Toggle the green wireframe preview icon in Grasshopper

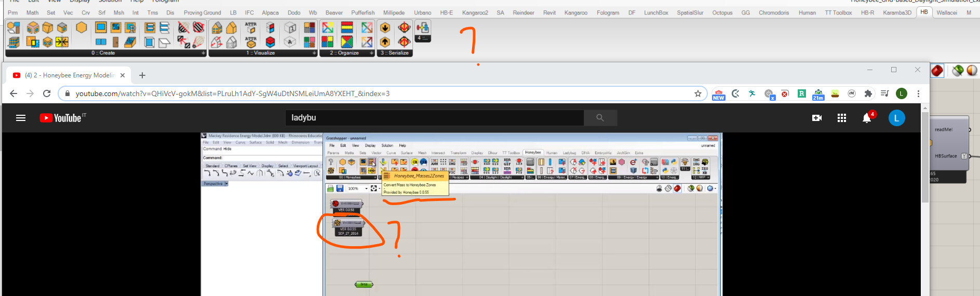tap(958, 70)
